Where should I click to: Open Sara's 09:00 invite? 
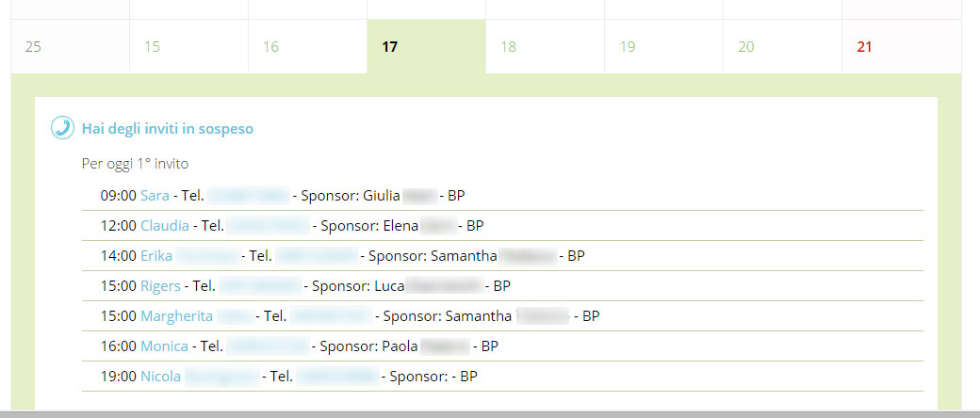click(x=155, y=196)
